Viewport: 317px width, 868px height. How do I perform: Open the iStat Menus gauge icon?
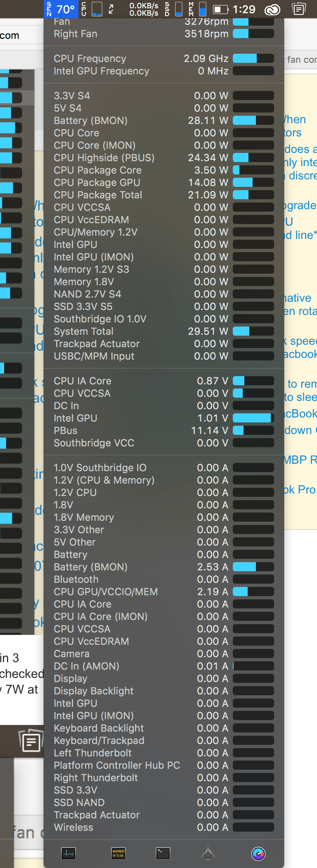coord(258,853)
